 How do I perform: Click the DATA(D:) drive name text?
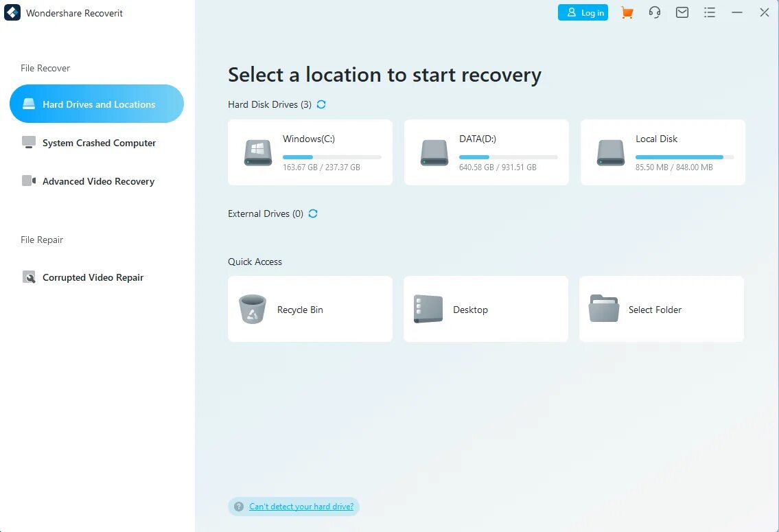[478, 139]
